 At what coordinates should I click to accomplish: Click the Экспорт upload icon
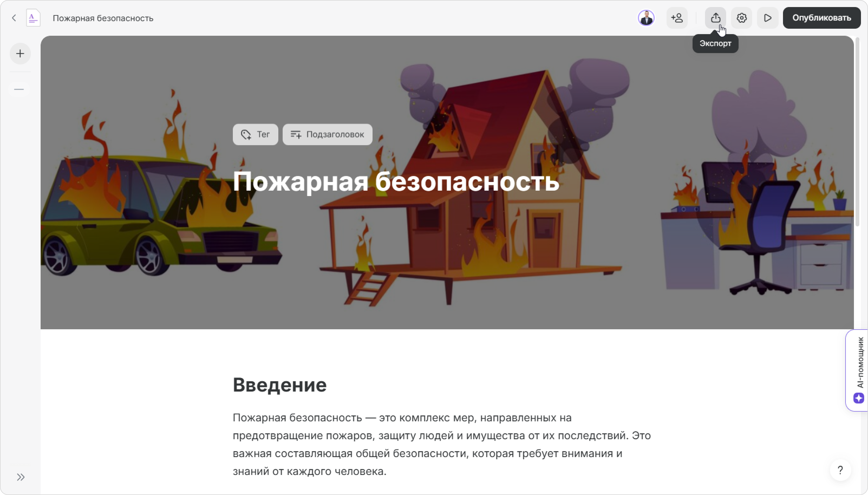[x=715, y=18]
